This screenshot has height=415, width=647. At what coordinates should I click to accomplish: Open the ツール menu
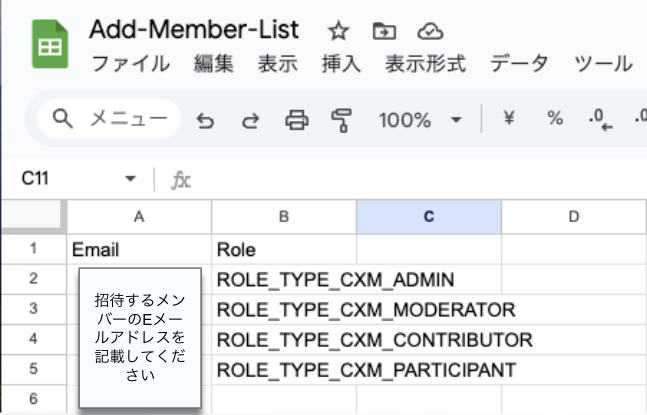[x=603, y=64]
